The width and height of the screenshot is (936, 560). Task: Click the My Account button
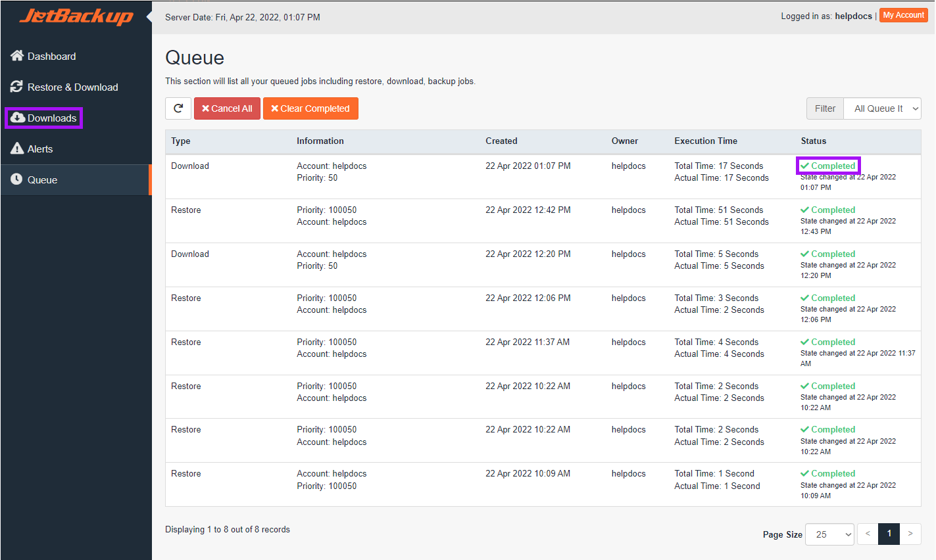[904, 15]
